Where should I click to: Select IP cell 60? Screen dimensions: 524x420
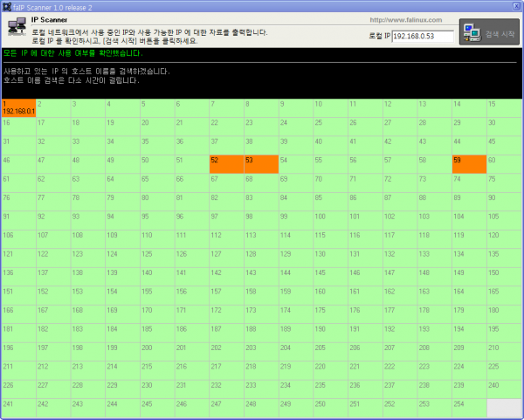pos(504,164)
